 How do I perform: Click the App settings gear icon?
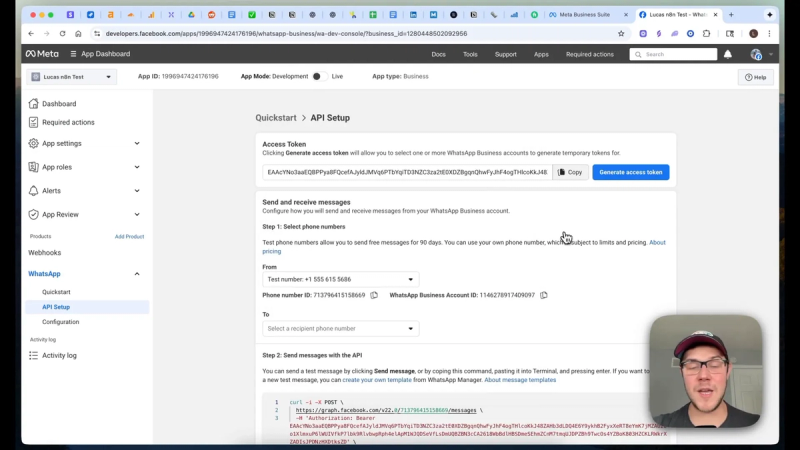33,143
